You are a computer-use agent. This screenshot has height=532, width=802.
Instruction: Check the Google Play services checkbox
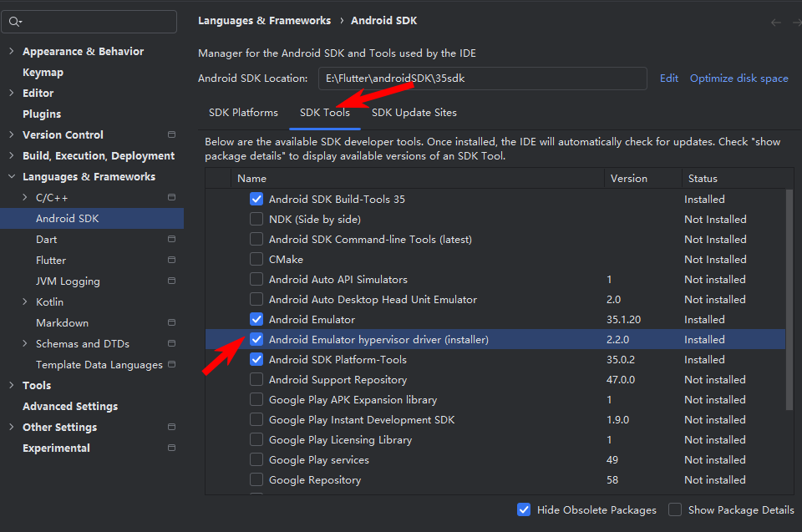[x=256, y=459]
